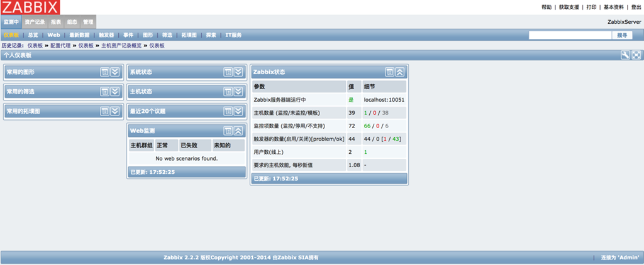Screen dimensions: 644x265
Task: Click the 未知的 column header
Action: click(228, 145)
